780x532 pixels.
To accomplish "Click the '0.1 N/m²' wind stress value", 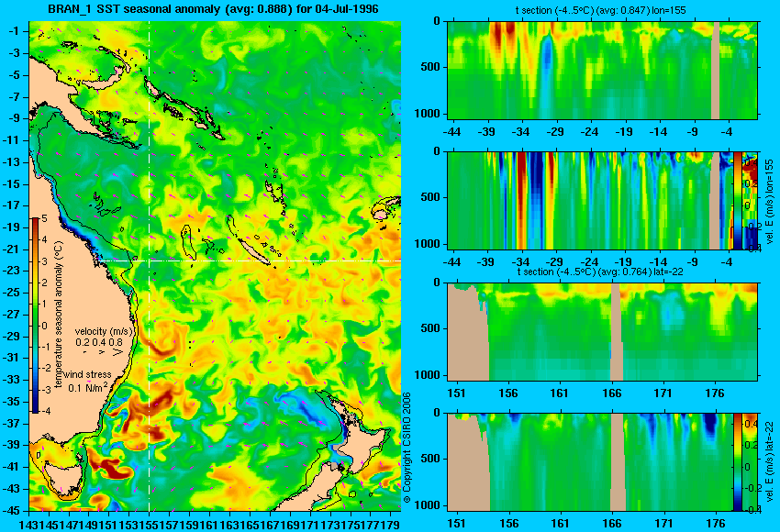I will [88, 387].
